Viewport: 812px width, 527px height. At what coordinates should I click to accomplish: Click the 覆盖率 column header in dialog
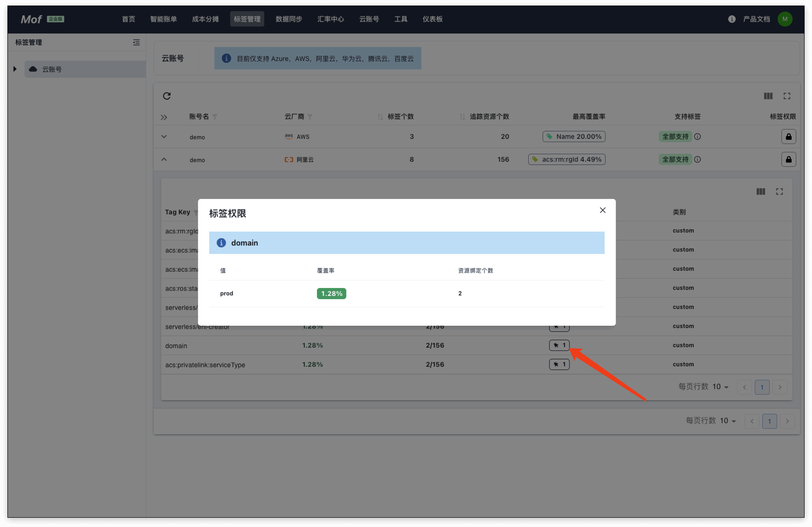(325, 271)
